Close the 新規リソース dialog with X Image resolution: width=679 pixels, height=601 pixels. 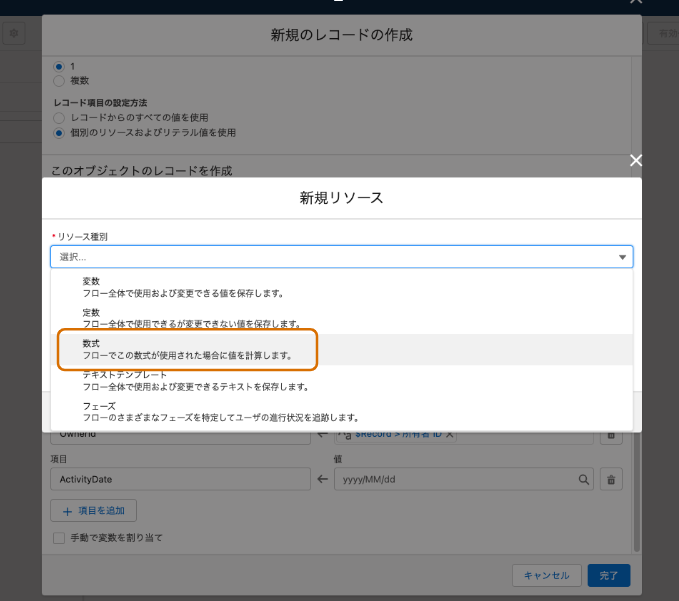pos(636,160)
